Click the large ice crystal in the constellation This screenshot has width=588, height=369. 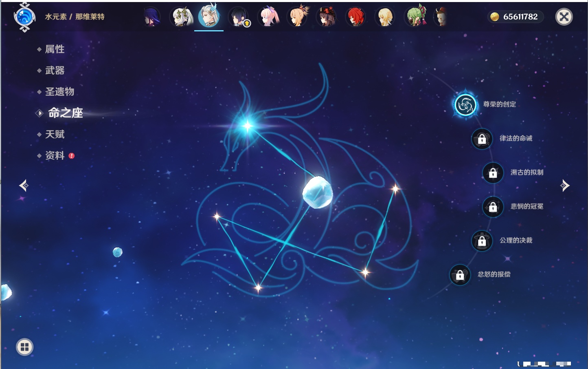point(318,192)
